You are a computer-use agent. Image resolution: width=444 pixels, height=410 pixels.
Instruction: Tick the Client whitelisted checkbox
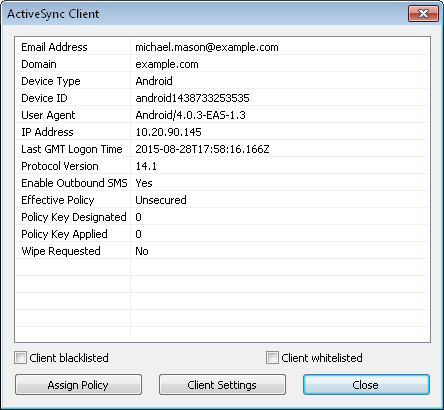[x=272, y=358]
